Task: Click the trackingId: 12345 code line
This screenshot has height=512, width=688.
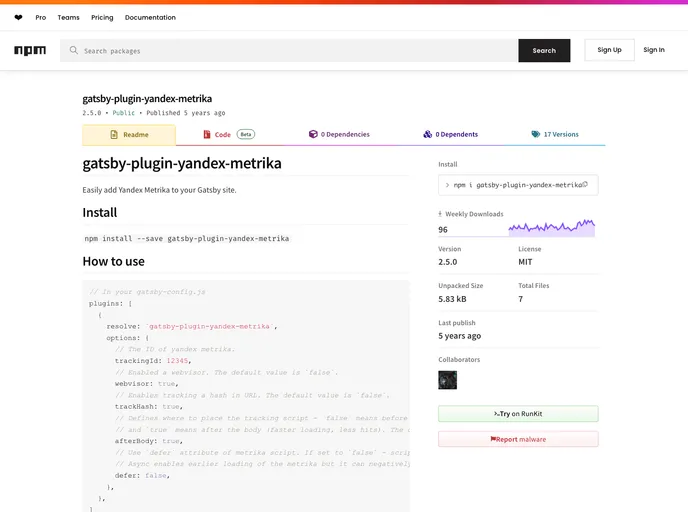Action: pos(153,361)
